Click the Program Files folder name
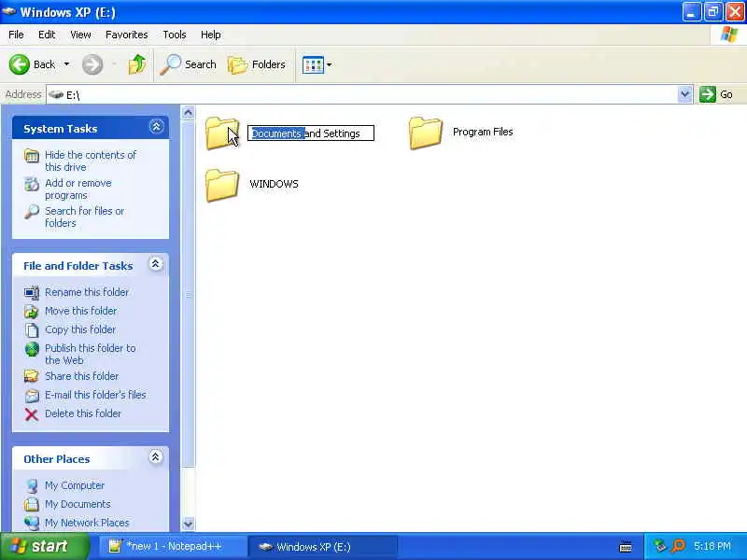 [x=483, y=132]
